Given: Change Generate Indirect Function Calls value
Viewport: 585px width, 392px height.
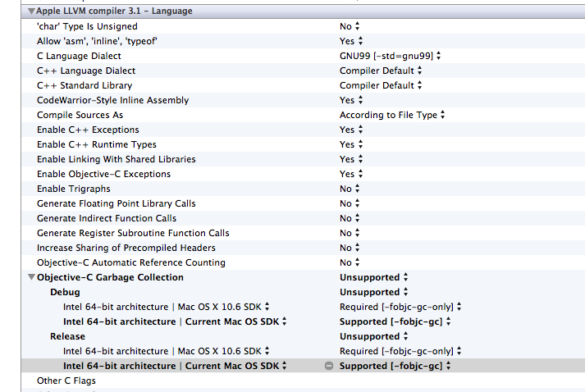Looking at the screenshot, I should [x=350, y=218].
